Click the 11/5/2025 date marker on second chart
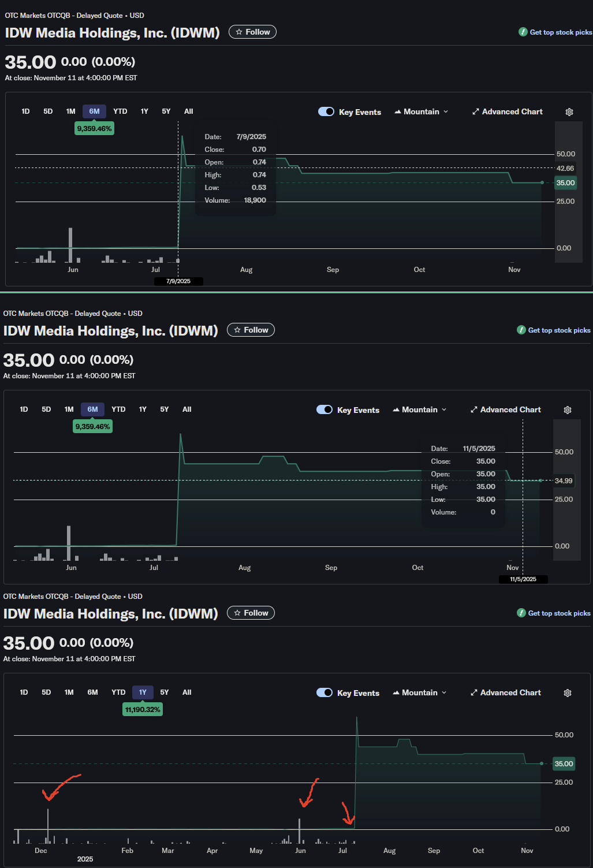The width and height of the screenshot is (593, 868). click(523, 579)
